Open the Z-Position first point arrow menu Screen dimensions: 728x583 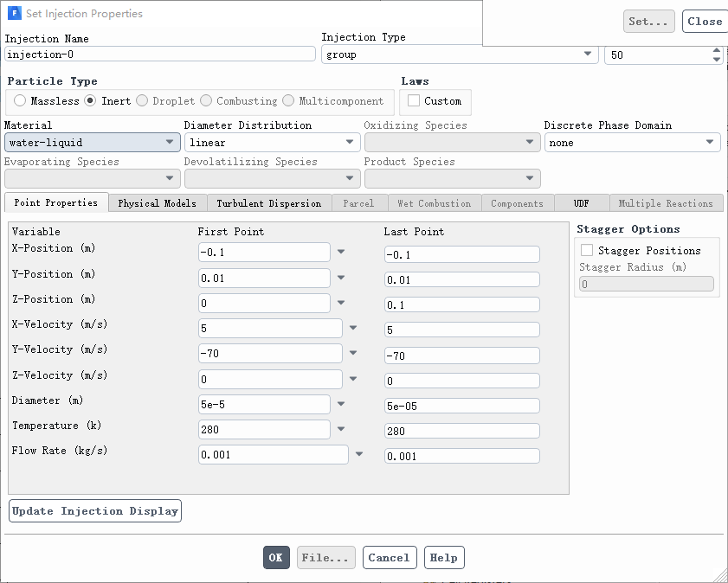pos(341,303)
